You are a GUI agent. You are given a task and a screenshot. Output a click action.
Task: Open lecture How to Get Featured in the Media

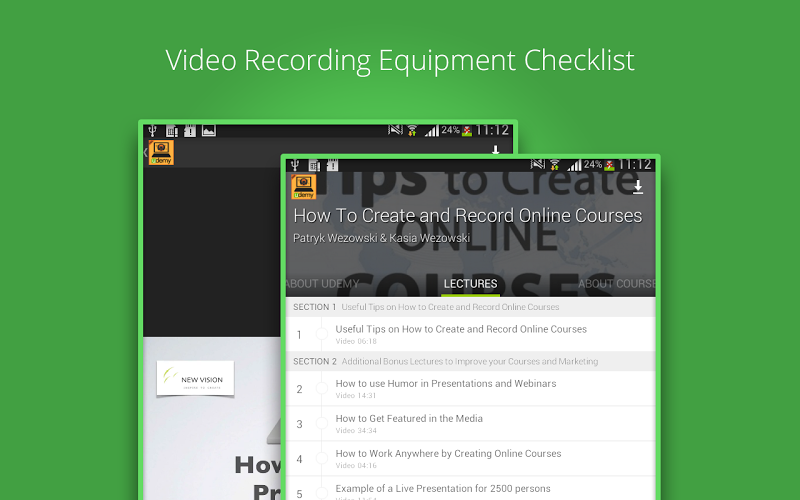470,423
